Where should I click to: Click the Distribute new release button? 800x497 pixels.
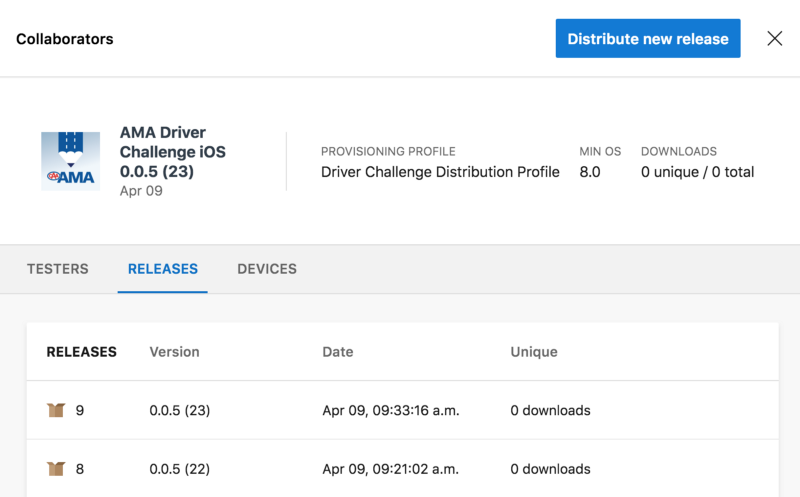[x=648, y=38]
